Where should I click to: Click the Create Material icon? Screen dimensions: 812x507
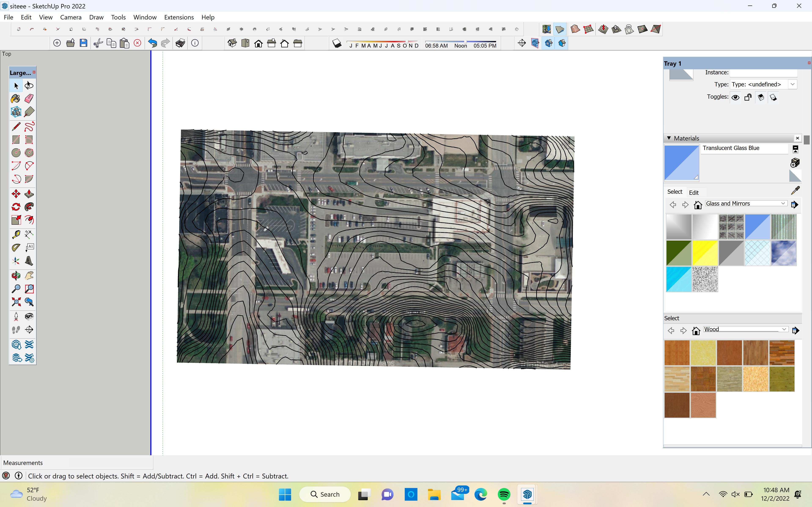tap(795, 163)
